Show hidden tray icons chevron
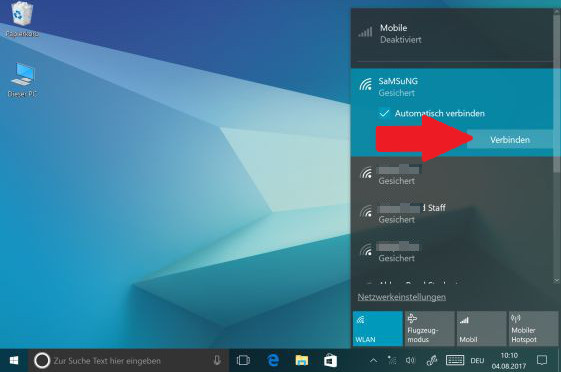 coord(373,360)
